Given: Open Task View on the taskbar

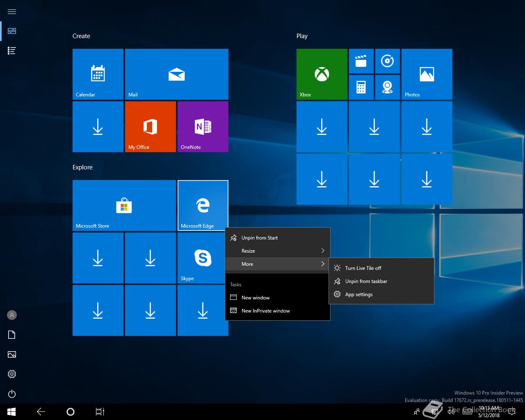Looking at the screenshot, I should (100, 412).
